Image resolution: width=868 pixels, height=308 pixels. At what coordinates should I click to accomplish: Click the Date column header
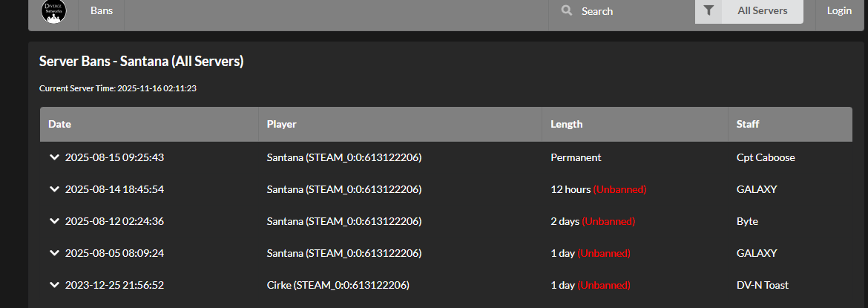pyautogui.click(x=59, y=124)
